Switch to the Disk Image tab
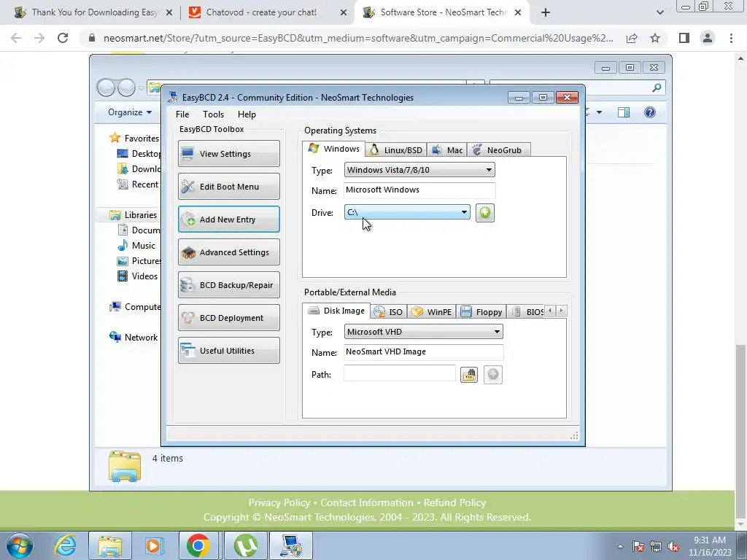Image resolution: width=747 pixels, height=560 pixels. (x=336, y=311)
